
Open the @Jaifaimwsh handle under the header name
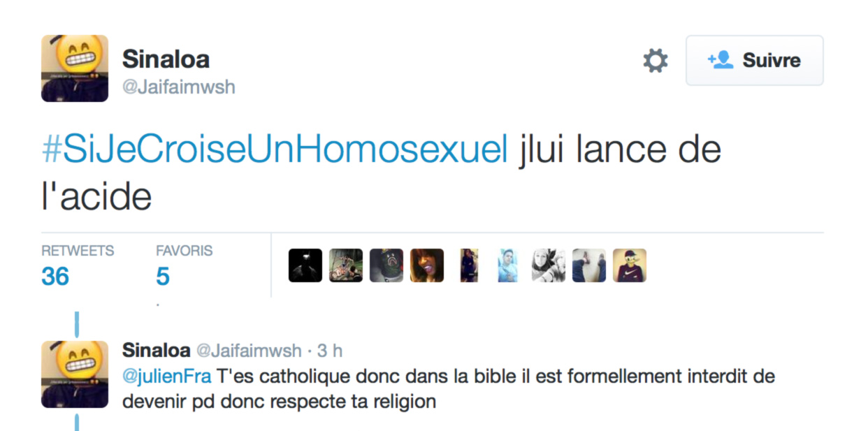click(179, 87)
